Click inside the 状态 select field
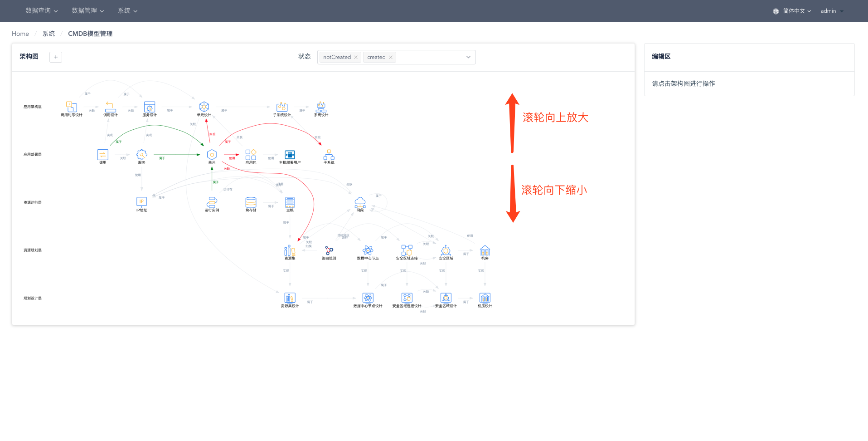 pos(397,57)
